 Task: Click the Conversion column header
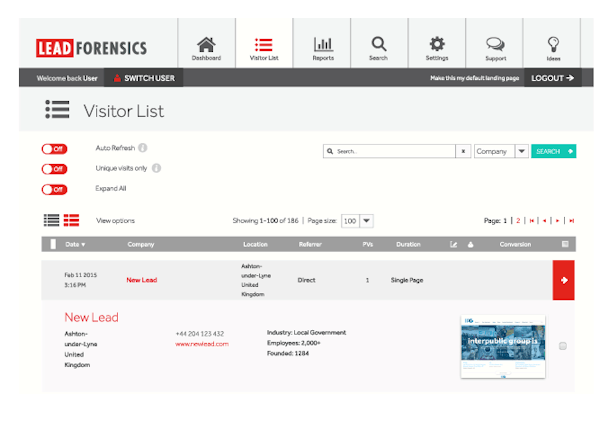click(x=515, y=244)
